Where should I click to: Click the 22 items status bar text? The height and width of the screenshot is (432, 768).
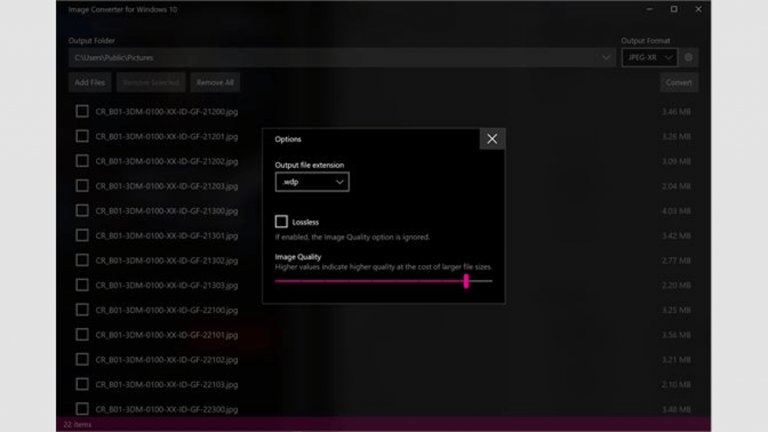[x=77, y=425]
